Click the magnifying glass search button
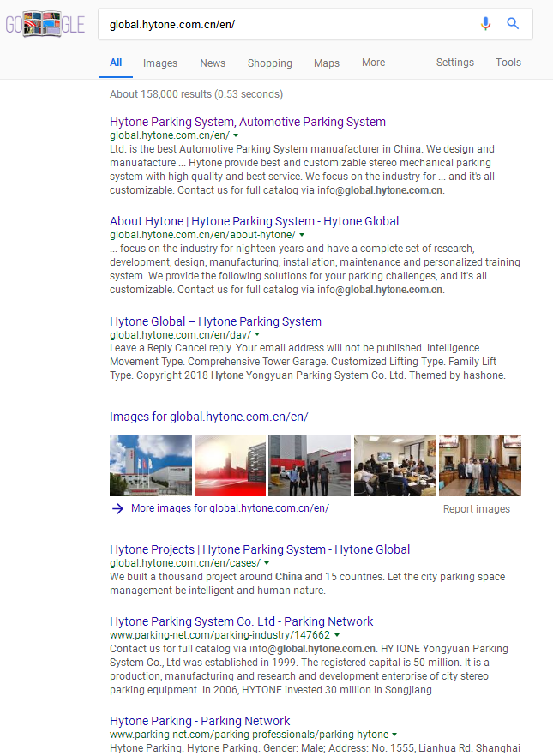The image size is (553, 756). pyautogui.click(x=513, y=24)
